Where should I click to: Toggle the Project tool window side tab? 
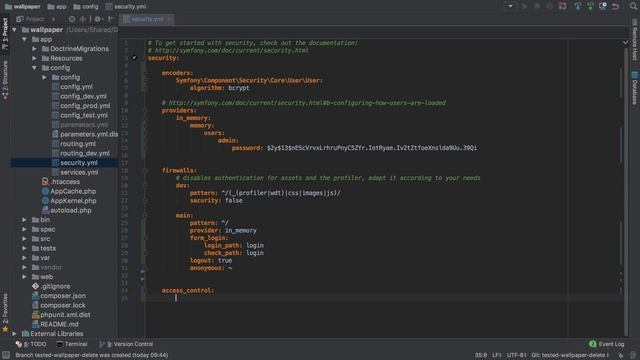tap(5, 33)
